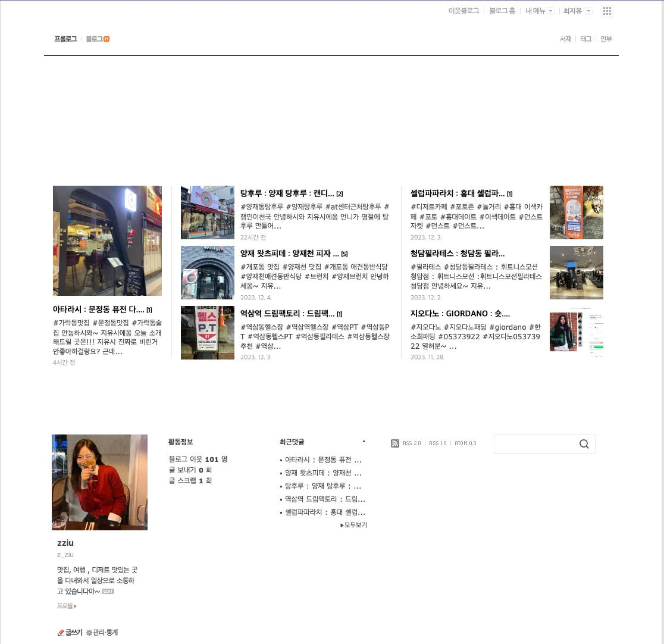Click the blog name zziu
Screen dimensions: 664x644
click(x=65, y=543)
